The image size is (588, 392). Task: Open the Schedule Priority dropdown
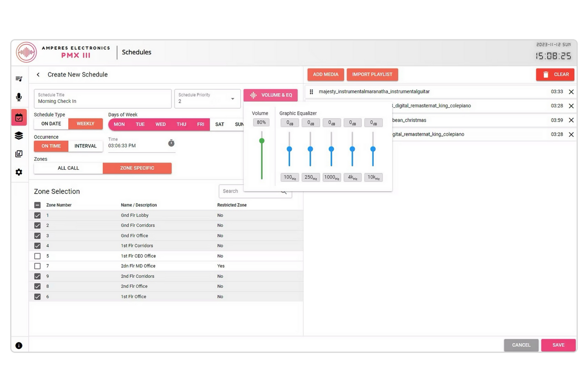coord(207,99)
